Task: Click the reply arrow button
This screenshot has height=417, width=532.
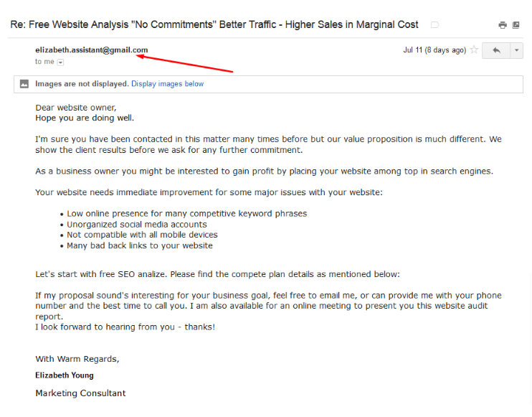Action: (496, 50)
